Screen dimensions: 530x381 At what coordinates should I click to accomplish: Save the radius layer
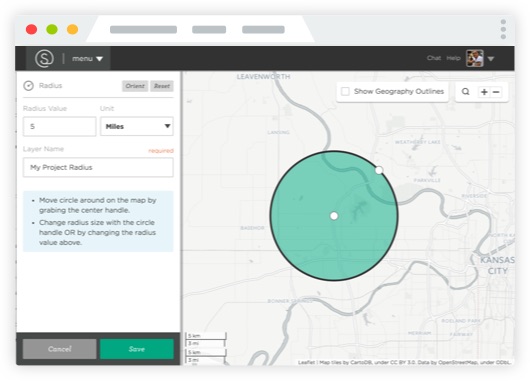pyautogui.click(x=137, y=349)
